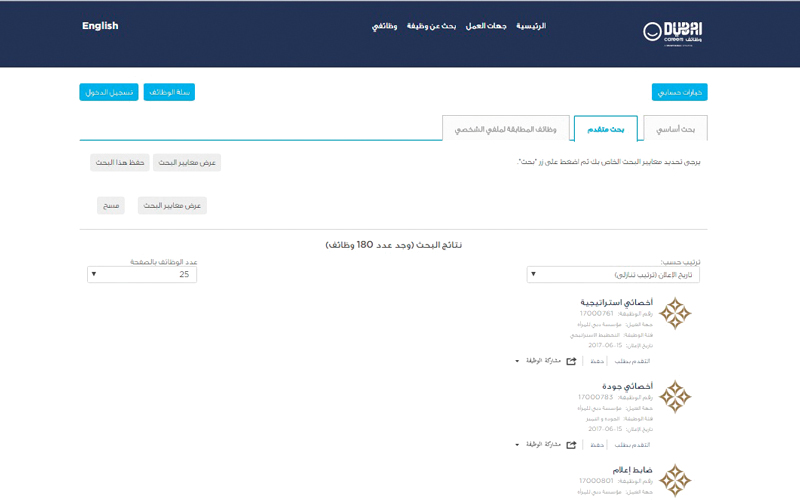Click employer logo beside أخصائي استراتيجية
800x500 pixels.
pos(675,314)
